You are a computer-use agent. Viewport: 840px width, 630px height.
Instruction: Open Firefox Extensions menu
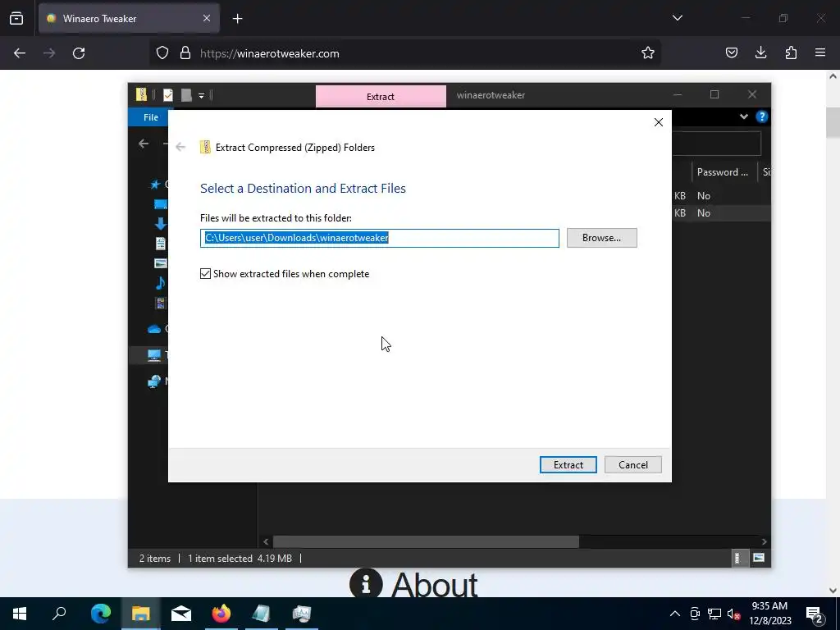tap(791, 52)
